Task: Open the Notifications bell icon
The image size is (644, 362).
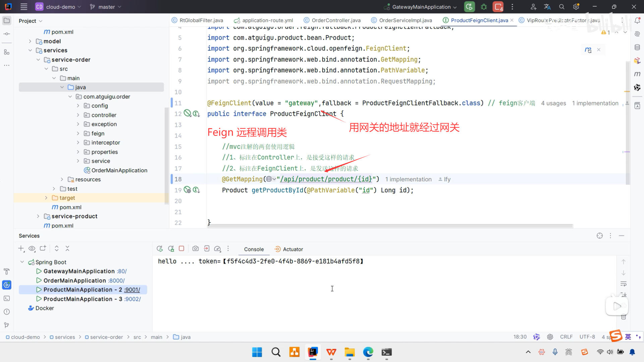Action: pyautogui.click(x=637, y=21)
